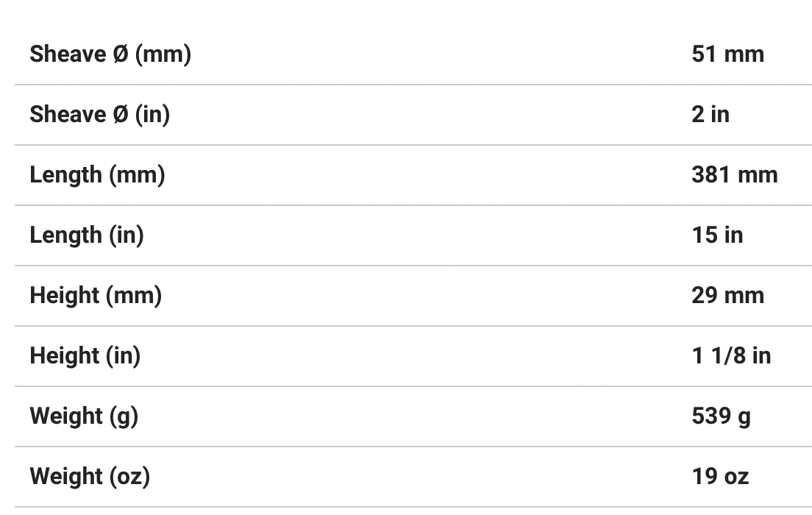Select the 1 1/8 in height value
The height and width of the screenshot is (515, 812).
[x=731, y=356]
